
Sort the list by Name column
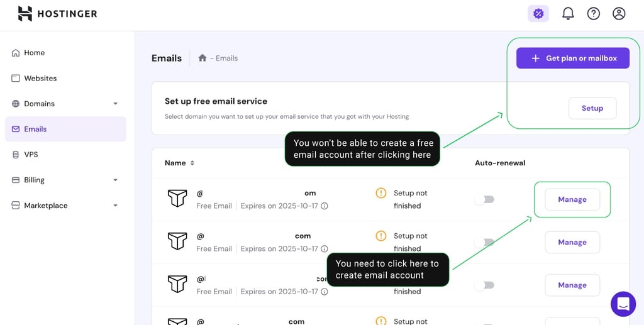(x=179, y=163)
